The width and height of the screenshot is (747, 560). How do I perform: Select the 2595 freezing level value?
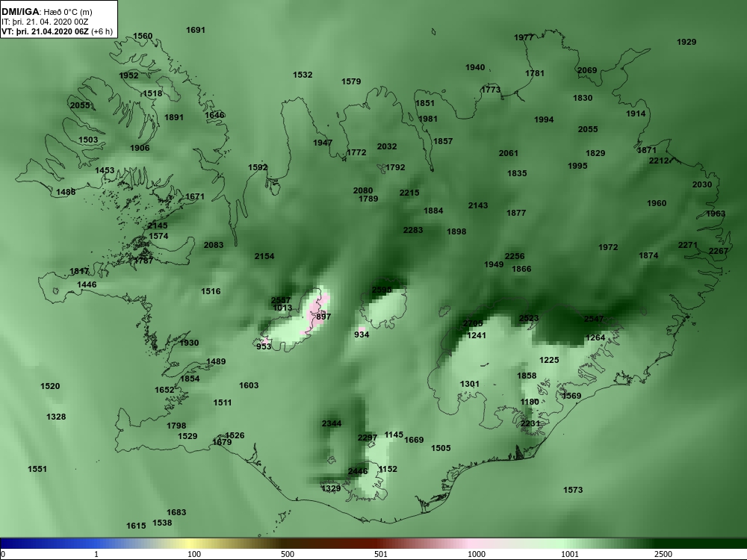pos(382,290)
